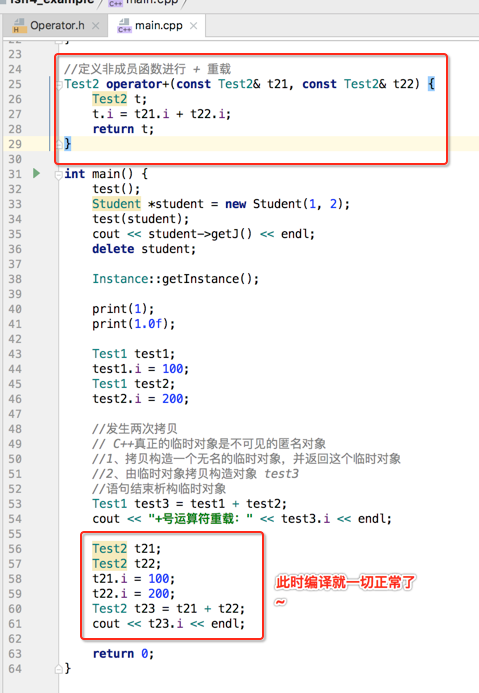
Task: Run main() using the green gutter arrow
Action: (x=37, y=173)
